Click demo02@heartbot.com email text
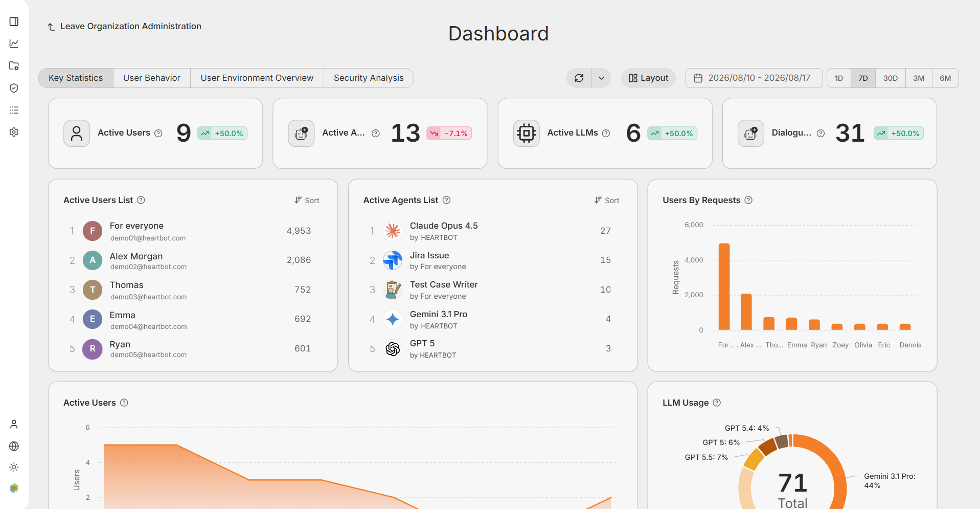Viewport: 980px width, 509px height. tap(148, 267)
